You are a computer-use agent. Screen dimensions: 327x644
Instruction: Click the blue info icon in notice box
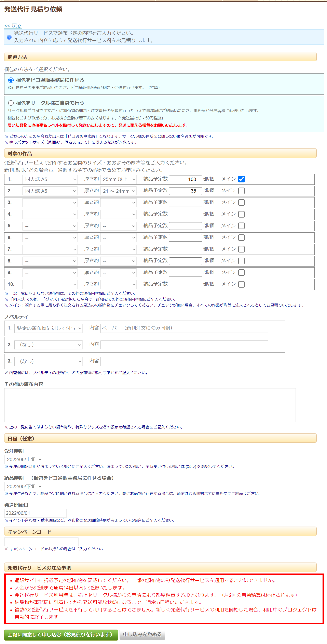[x=9, y=37]
